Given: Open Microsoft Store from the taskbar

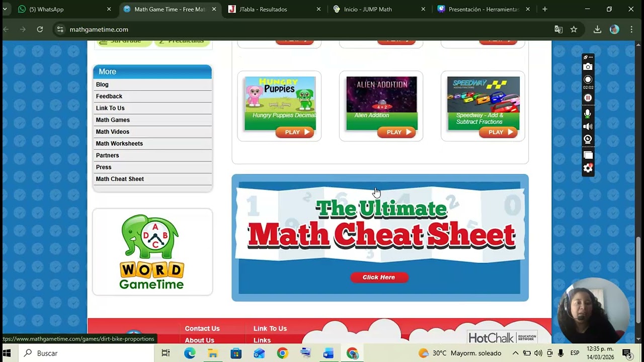Looking at the screenshot, I should point(236,353).
